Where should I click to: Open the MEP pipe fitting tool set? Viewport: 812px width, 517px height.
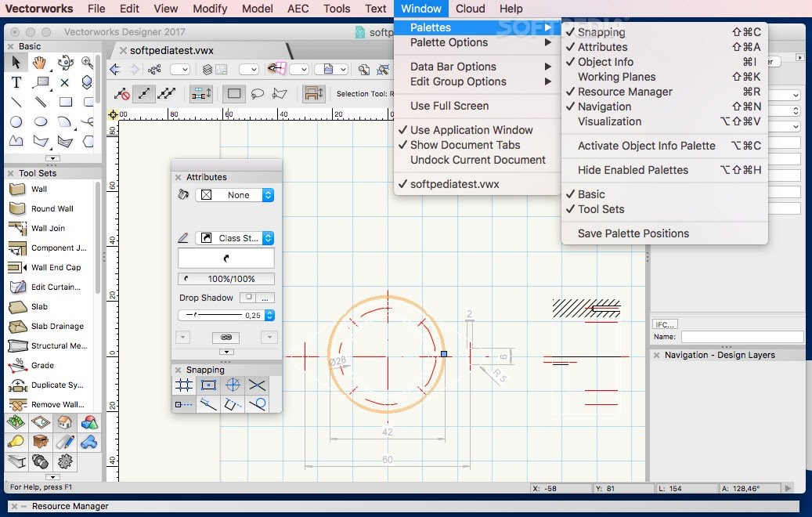[x=89, y=442]
